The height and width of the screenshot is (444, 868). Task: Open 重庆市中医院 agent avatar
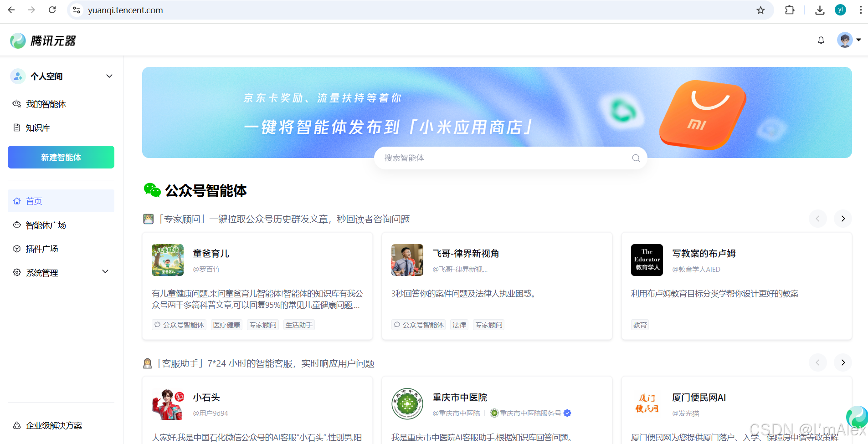point(407,404)
